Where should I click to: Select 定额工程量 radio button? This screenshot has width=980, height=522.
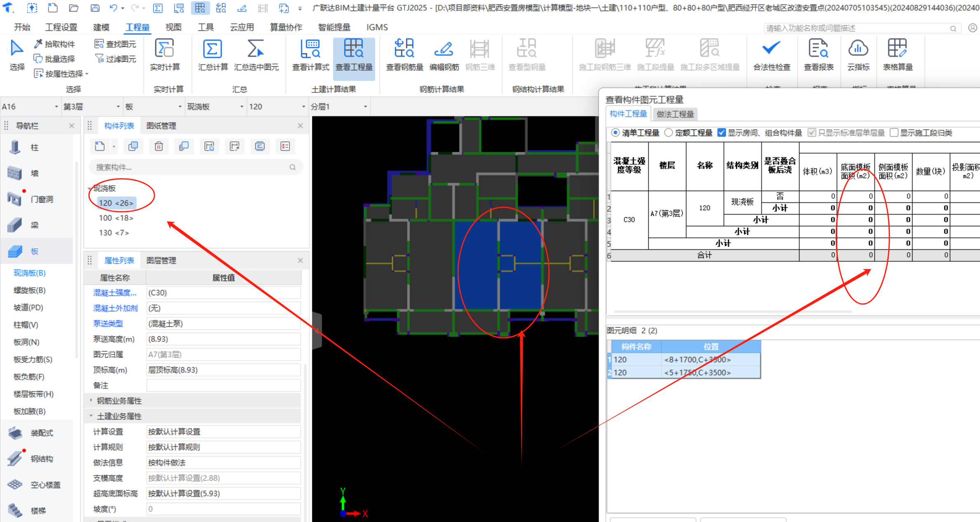point(669,133)
